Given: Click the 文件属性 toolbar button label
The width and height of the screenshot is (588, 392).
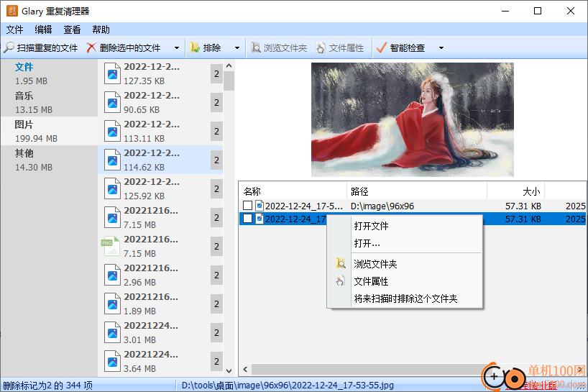Looking at the screenshot, I should [x=346, y=48].
